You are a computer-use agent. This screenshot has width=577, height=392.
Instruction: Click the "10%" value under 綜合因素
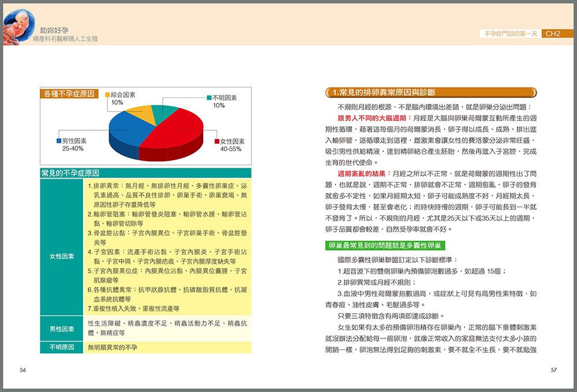tap(117, 103)
